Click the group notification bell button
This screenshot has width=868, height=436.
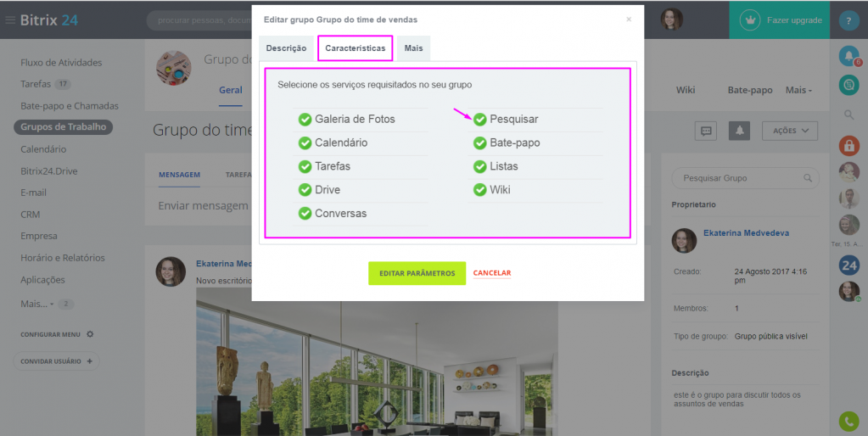739,131
